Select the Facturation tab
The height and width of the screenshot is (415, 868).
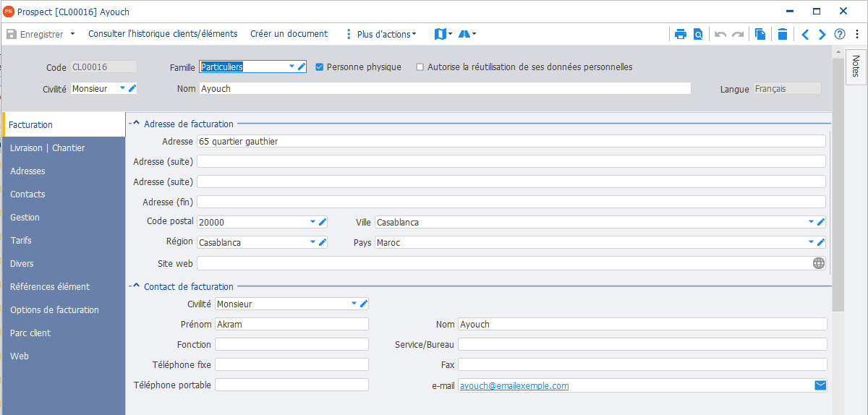64,125
